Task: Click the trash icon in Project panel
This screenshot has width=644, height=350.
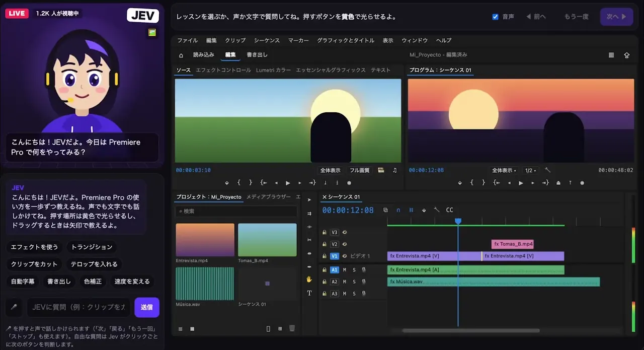Action: click(x=292, y=328)
